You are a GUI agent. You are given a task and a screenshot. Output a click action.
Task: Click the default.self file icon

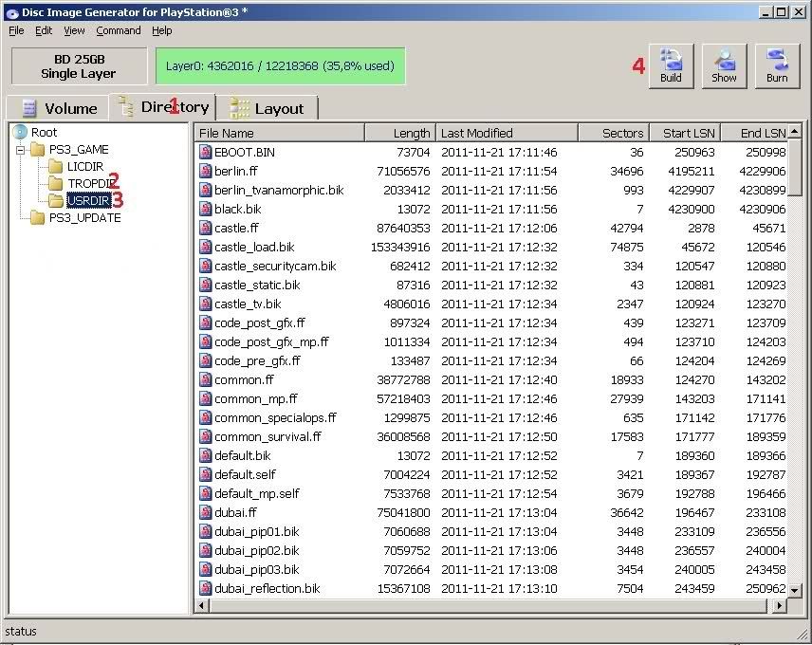(206, 474)
